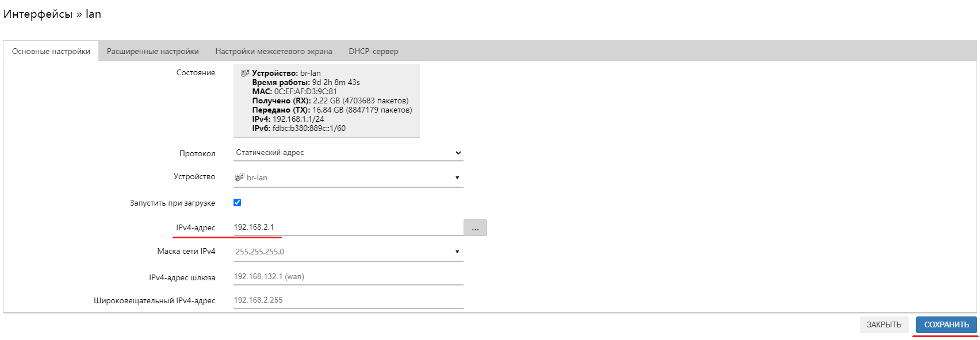Image resolution: width=980 pixels, height=340 pixels.
Task: Open the Протокол dropdown
Action: (x=348, y=153)
